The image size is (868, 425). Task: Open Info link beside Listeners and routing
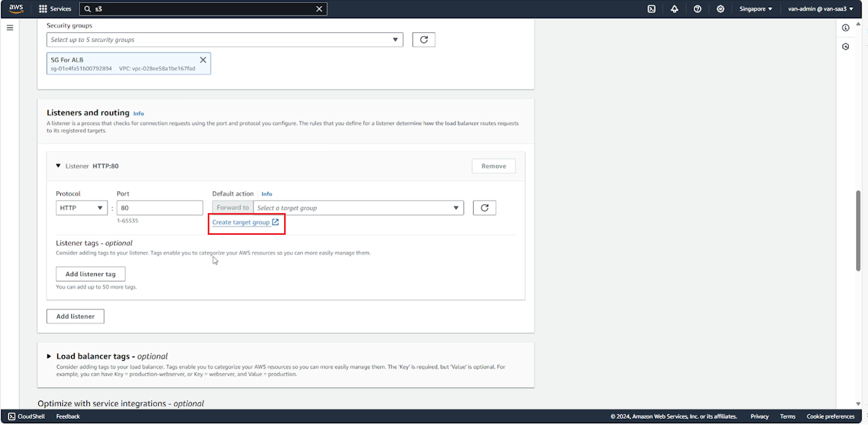[138, 113]
